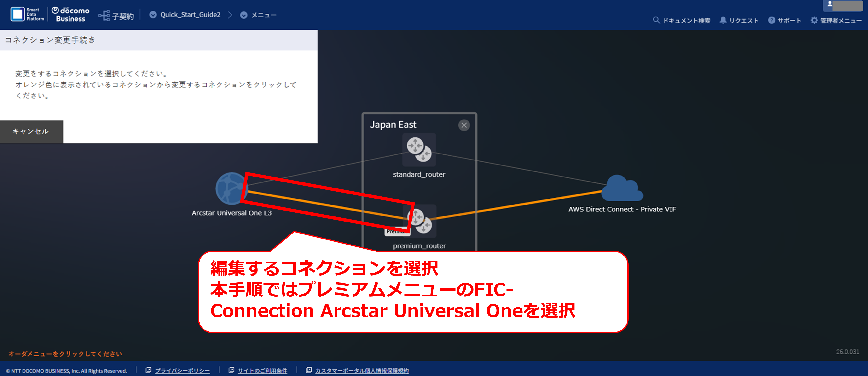
Task: Open the カスタマーポータル個人情報保護規約 link
Action: 362,370
